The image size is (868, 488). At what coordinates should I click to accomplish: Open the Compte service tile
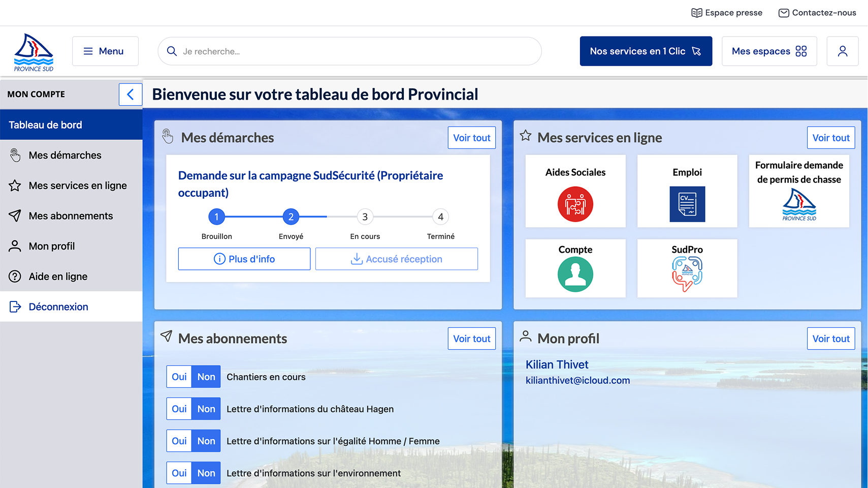click(575, 268)
